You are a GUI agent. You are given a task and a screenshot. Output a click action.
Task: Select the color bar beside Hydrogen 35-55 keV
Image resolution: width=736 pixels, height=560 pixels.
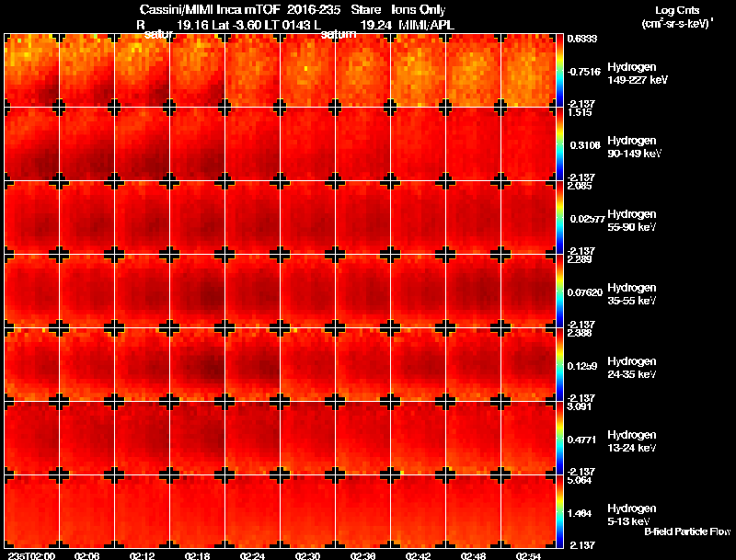click(559, 291)
